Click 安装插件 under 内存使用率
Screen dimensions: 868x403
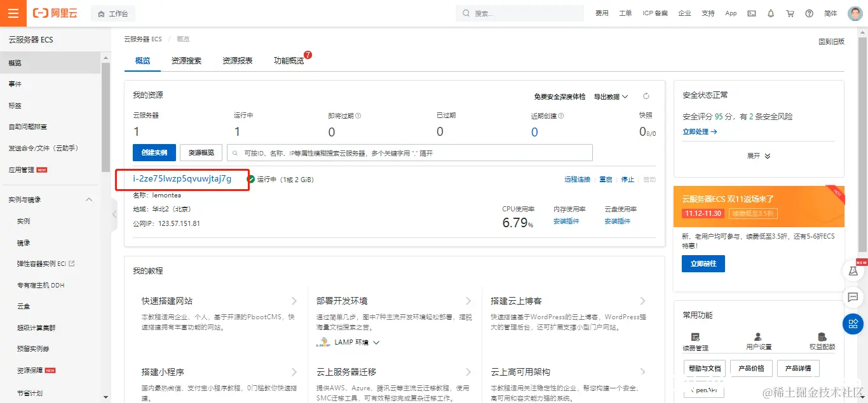[x=566, y=221]
